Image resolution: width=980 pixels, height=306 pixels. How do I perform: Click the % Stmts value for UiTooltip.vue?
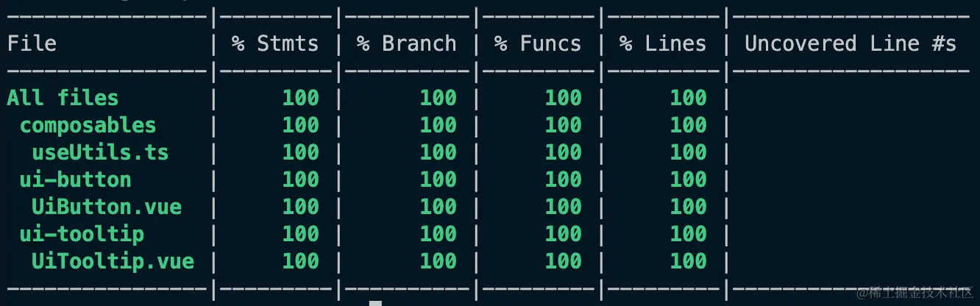click(301, 261)
